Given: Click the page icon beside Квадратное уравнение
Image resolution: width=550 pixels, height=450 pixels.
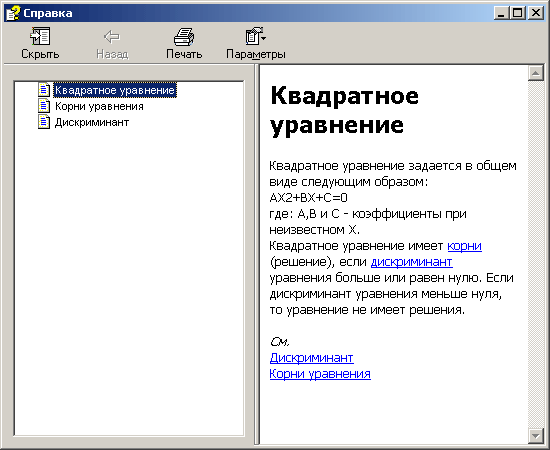Looking at the screenshot, I should tap(44, 89).
